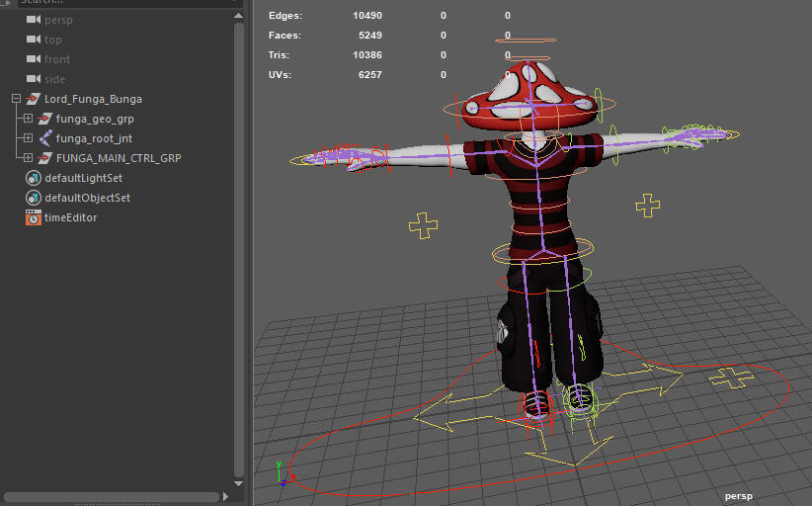Select the funga_geo_grp node label
This screenshot has height=506, width=812.
pos(95,119)
